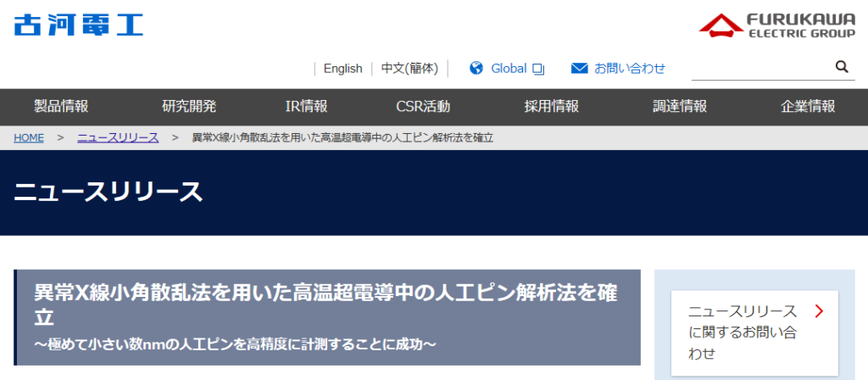Open the 製品情報 menu
This screenshot has width=868, height=380.
[61, 106]
